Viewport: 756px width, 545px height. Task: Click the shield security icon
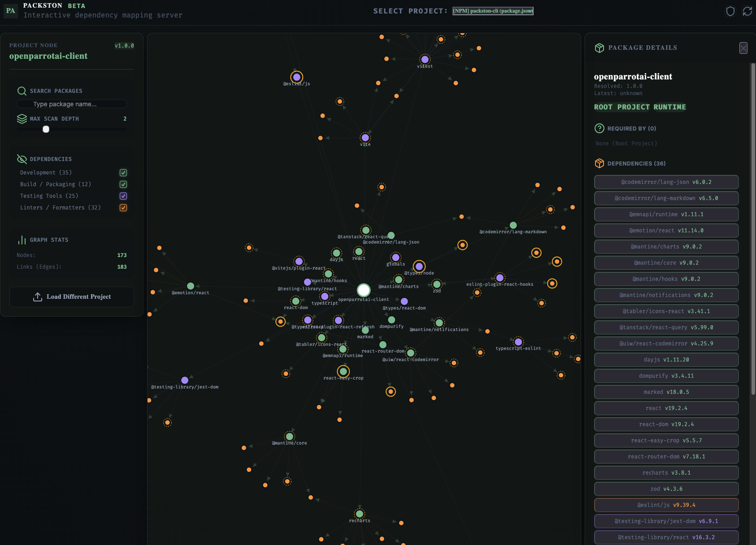[x=730, y=11]
